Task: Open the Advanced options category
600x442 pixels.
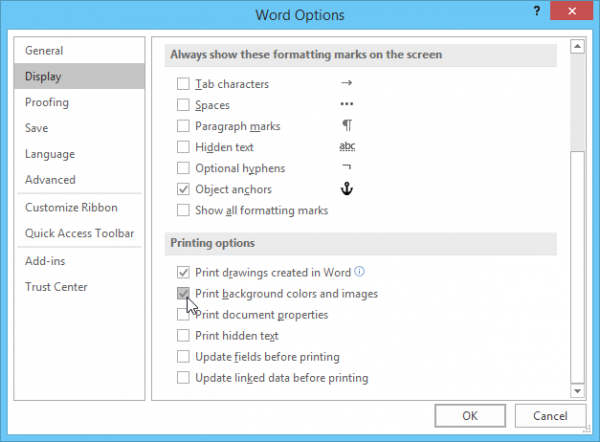Action: 79,179
